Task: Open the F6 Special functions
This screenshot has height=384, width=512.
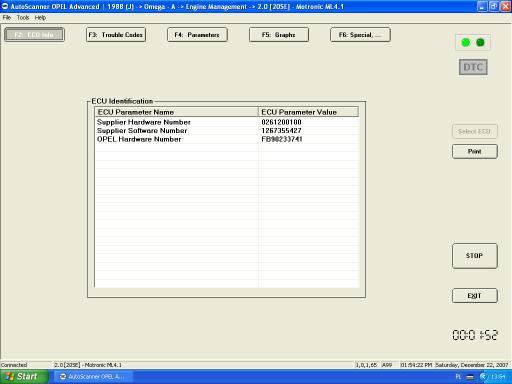Action: pos(360,35)
